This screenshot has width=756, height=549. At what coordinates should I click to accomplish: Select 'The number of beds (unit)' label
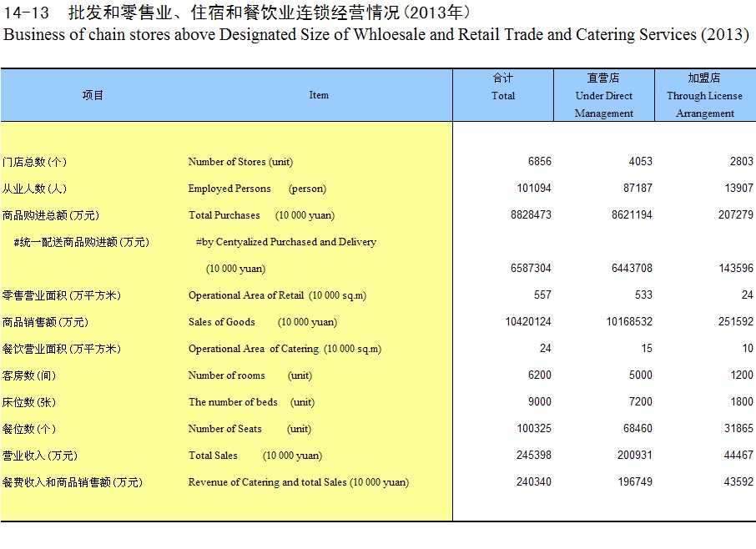tap(251, 402)
